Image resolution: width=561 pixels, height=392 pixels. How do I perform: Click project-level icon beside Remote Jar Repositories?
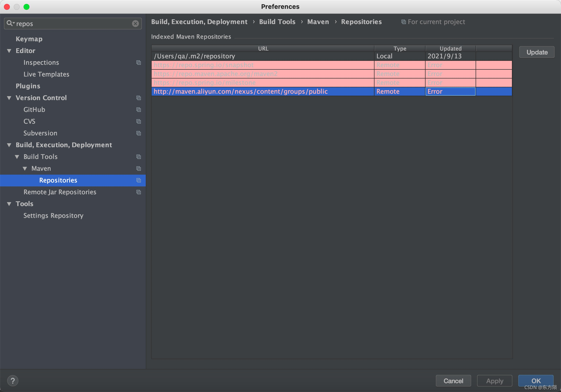[139, 192]
